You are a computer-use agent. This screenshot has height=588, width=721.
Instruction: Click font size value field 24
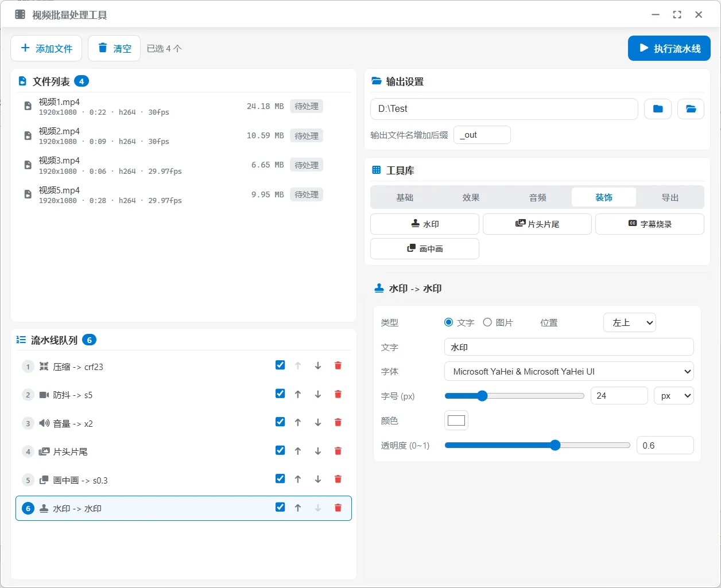619,396
